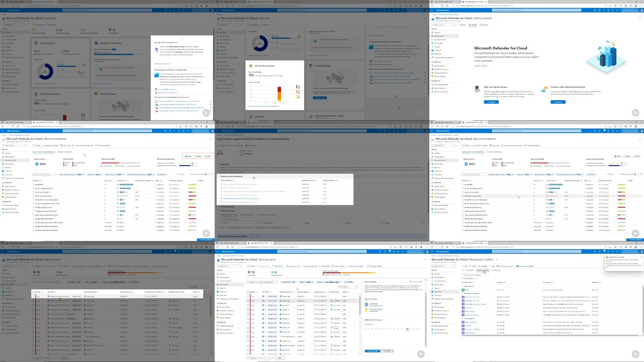
Task: Collapse Related recommendations section in Log Analytics agent window
Action: pyautogui.click(x=219, y=177)
